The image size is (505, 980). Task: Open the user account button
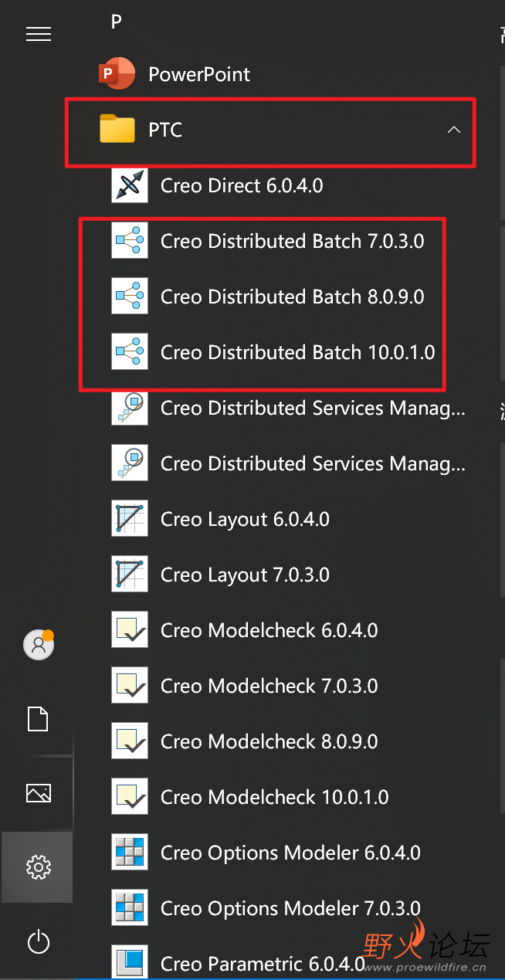tap(38, 645)
